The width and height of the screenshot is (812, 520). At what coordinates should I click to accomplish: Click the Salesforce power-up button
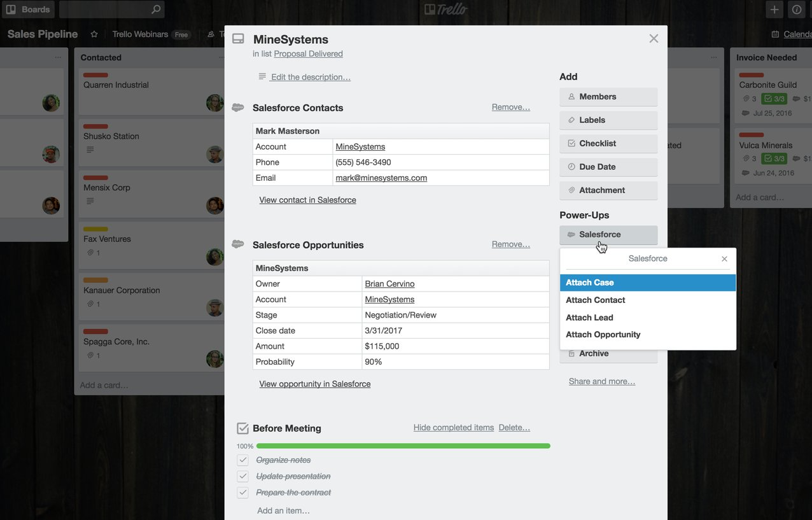pyautogui.click(x=608, y=234)
